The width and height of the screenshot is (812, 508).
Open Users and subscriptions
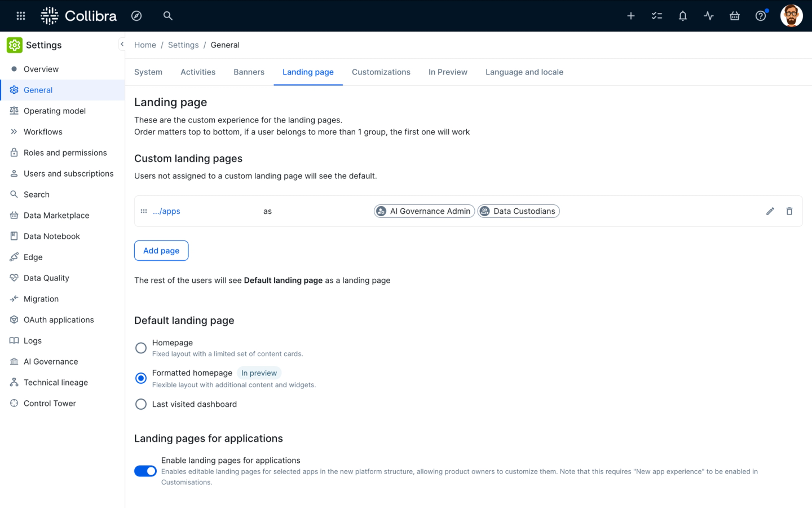coord(62,173)
